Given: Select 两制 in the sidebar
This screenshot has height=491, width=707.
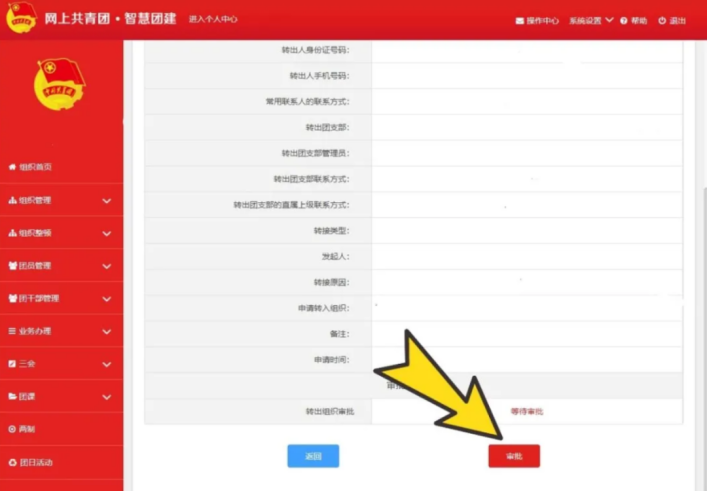Looking at the screenshot, I should 26,429.
